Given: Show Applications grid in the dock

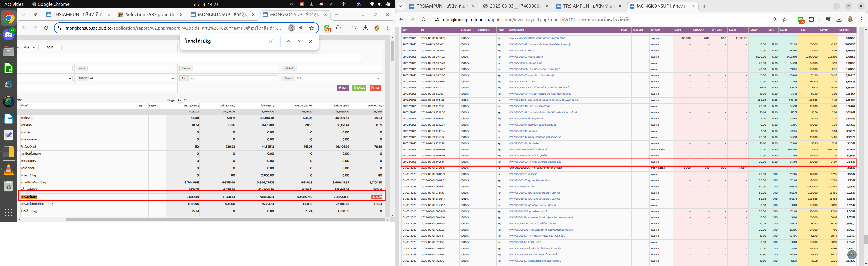Looking at the screenshot, I should tap(9, 212).
